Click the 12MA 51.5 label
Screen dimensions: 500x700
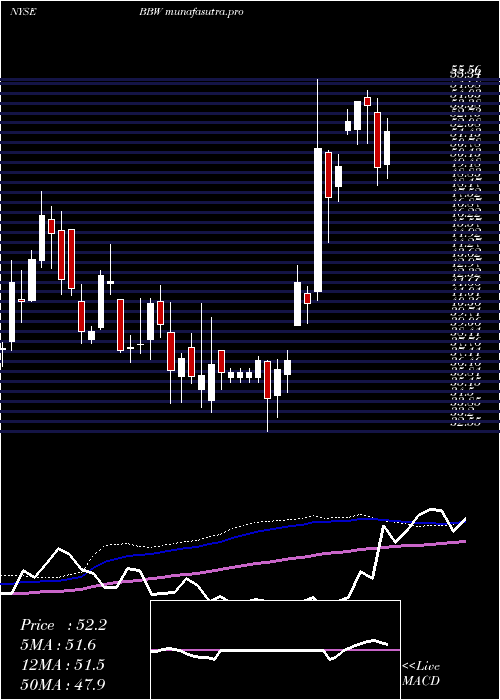tap(62, 665)
